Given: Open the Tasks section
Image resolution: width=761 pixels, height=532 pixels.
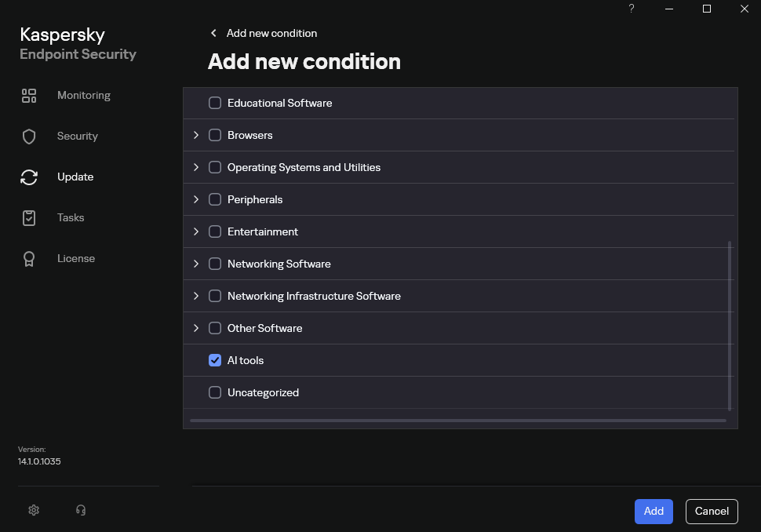Looking at the screenshot, I should click(71, 218).
